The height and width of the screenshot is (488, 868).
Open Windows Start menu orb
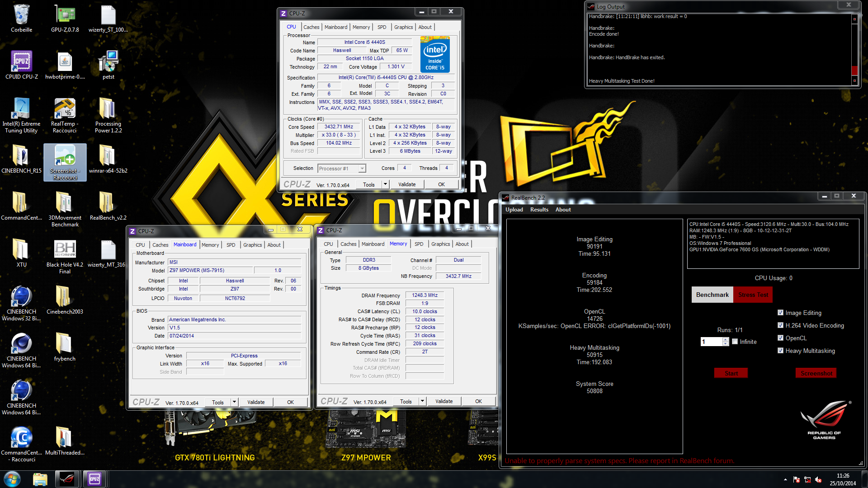point(12,479)
